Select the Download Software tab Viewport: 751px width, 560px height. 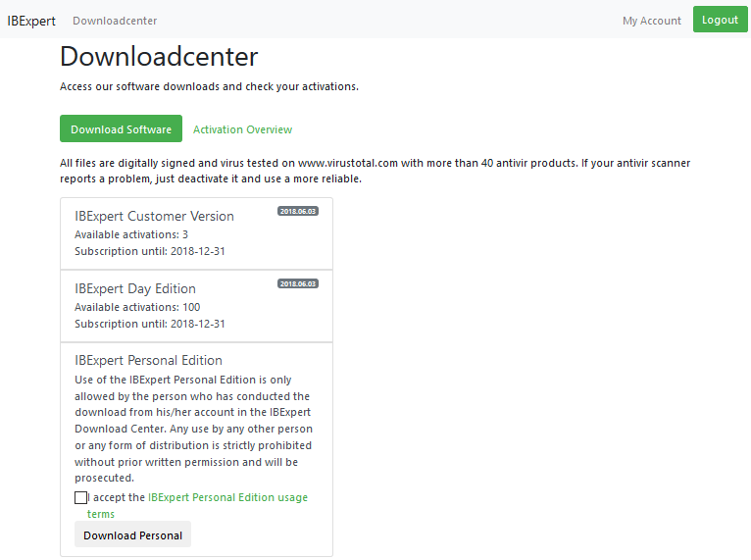(121, 128)
